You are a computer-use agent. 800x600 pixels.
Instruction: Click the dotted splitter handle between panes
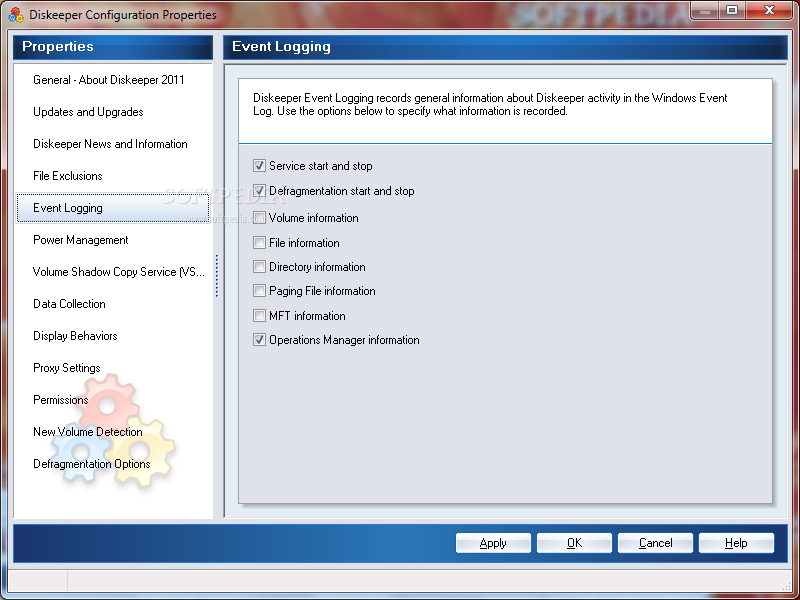tap(217, 276)
